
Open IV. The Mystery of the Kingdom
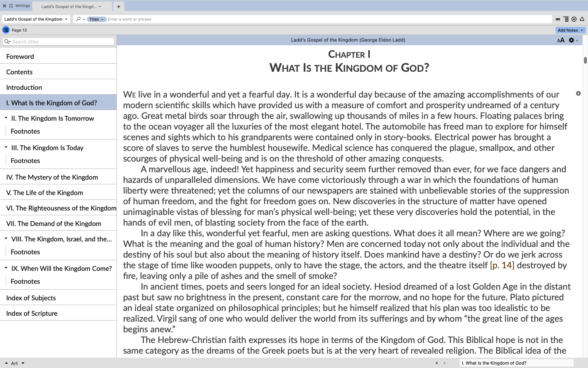(58, 177)
